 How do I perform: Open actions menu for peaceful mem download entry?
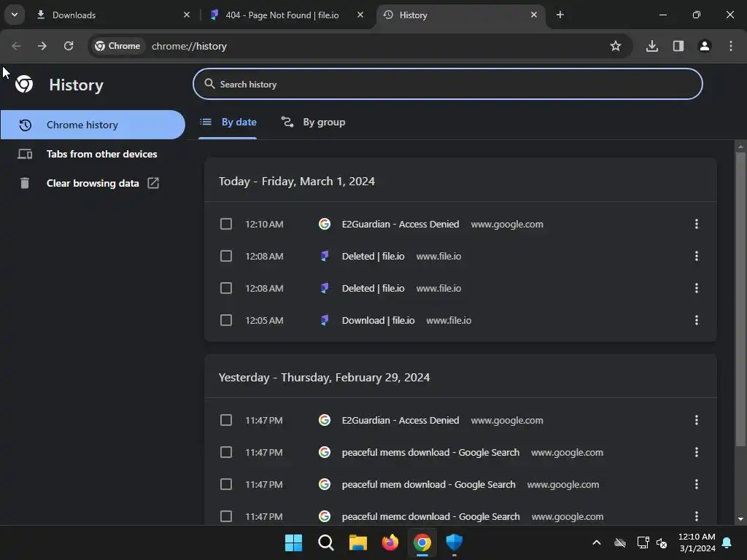click(697, 484)
